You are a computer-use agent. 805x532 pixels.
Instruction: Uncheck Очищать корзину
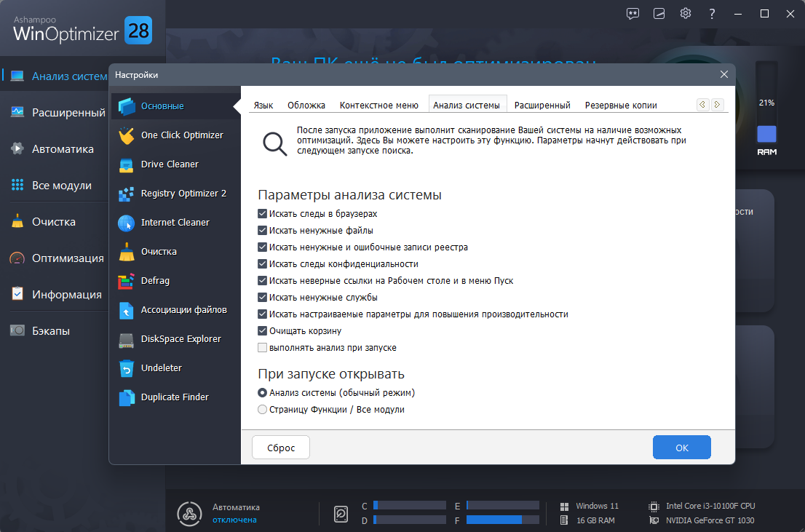pos(262,330)
